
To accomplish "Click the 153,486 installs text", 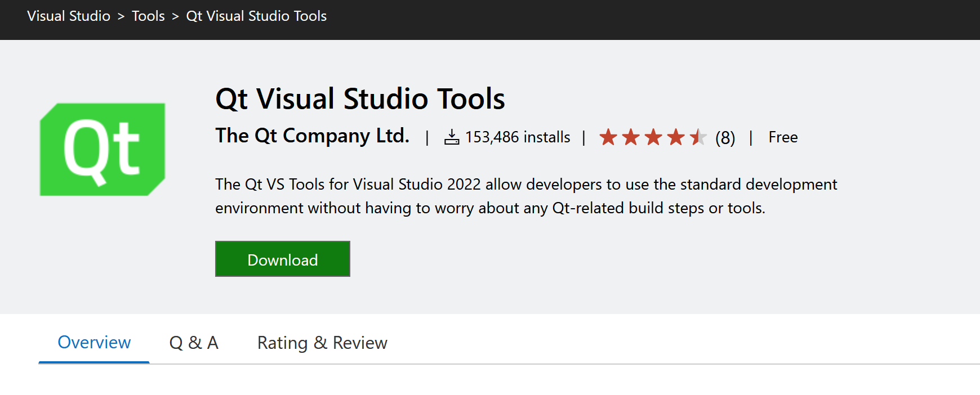I will click(x=517, y=137).
